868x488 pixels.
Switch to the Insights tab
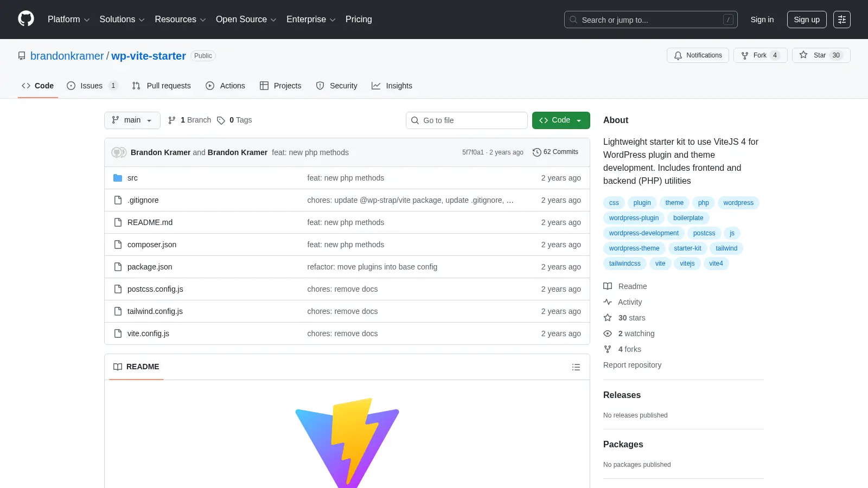(x=392, y=86)
